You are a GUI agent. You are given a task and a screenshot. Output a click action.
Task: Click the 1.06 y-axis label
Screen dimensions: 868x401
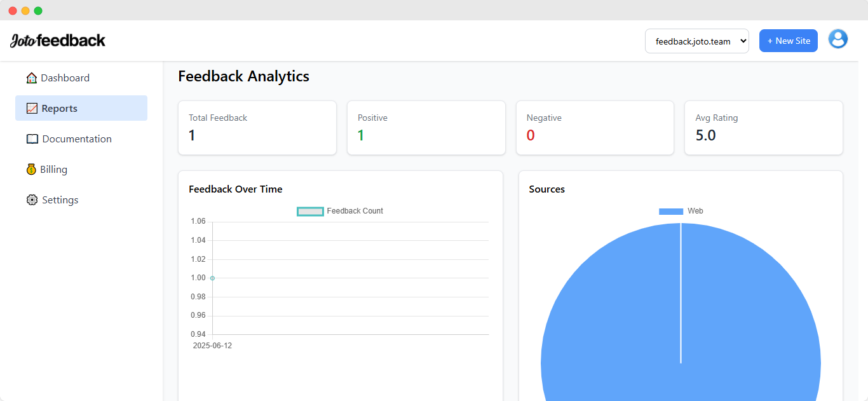click(x=198, y=221)
